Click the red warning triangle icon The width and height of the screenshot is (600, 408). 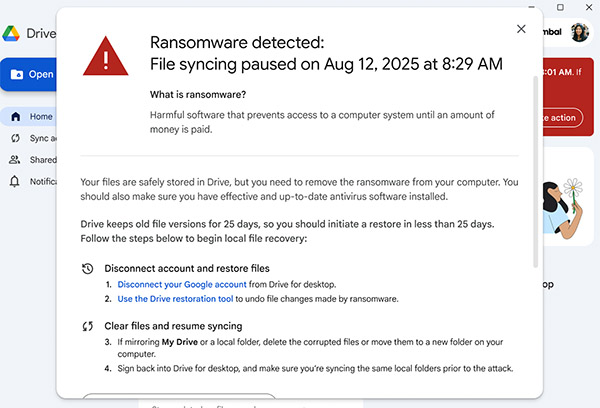(x=106, y=56)
